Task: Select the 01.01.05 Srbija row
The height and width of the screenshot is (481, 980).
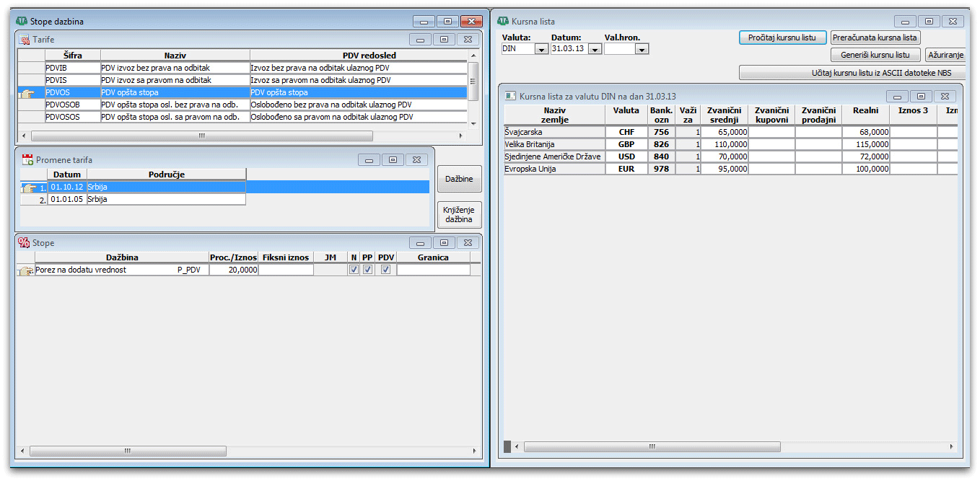Action: click(144, 199)
